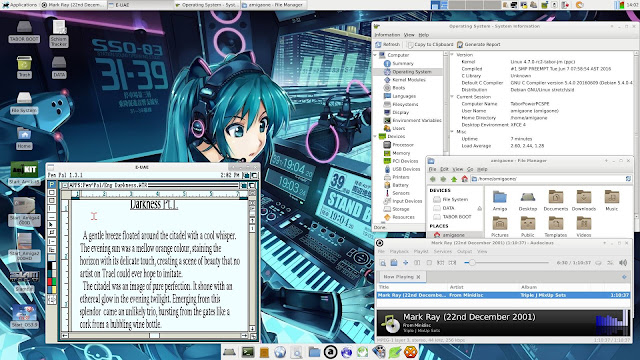Click Copy to Clipboard in System Information
Screen dimensions: 640x360
(x=430, y=44)
